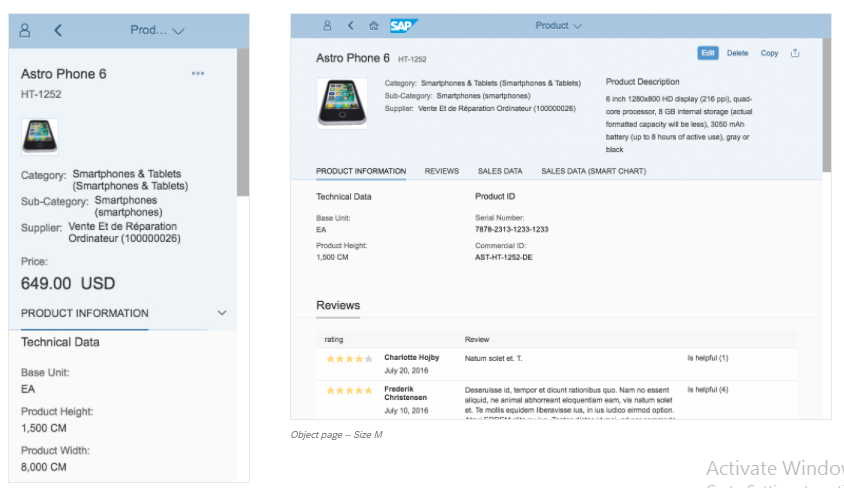Collapse the PRODUCT INFORMATION section chevron

(222, 313)
